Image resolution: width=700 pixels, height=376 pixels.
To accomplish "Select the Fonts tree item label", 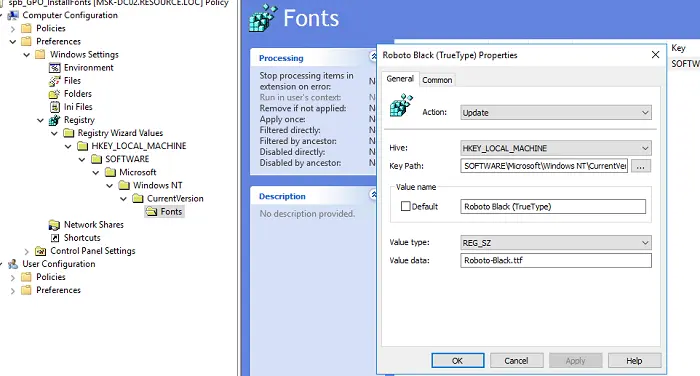I will (x=171, y=212).
